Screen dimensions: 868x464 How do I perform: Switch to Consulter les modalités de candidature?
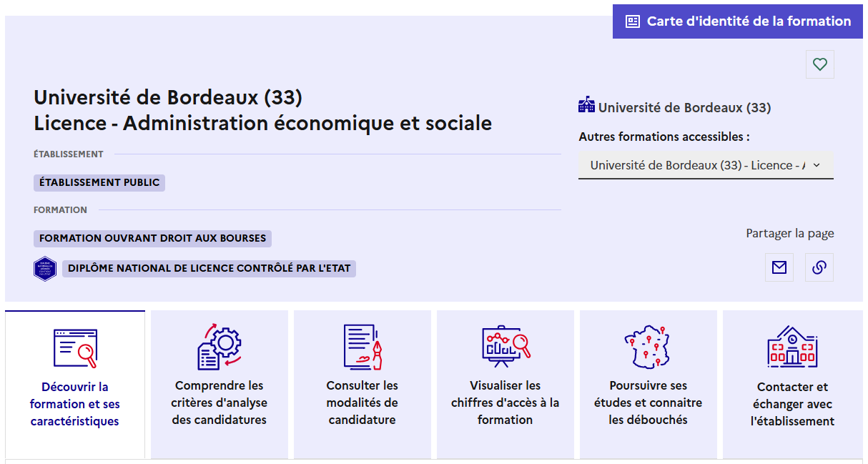click(362, 402)
